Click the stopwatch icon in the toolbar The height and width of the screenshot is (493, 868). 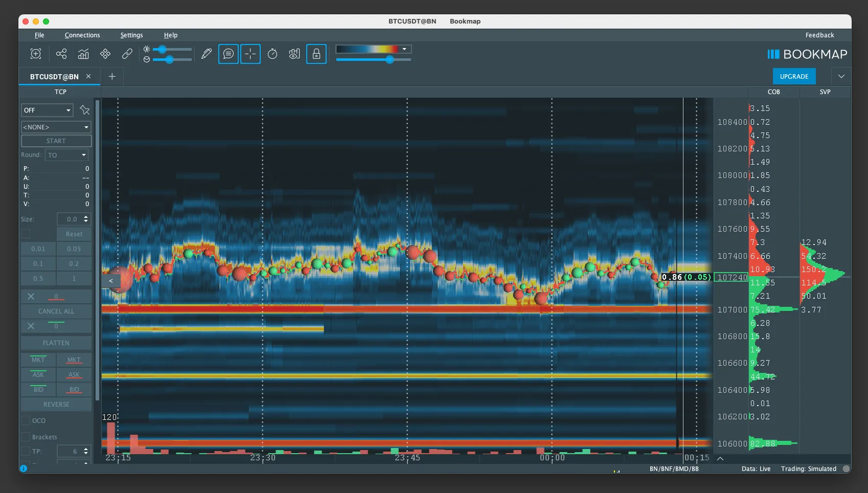click(x=272, y=54)
